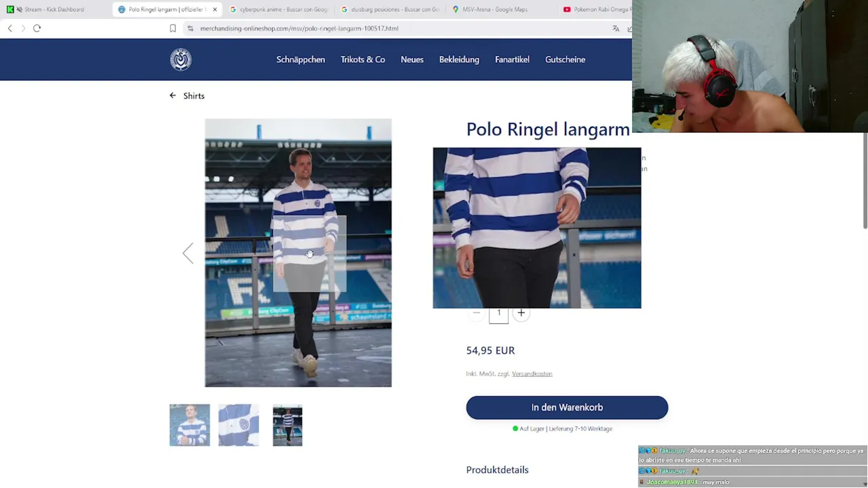This screenshot has height=488, width=868.
Task: Open the Bekleidung menu
Action: [x=459, y=60]
